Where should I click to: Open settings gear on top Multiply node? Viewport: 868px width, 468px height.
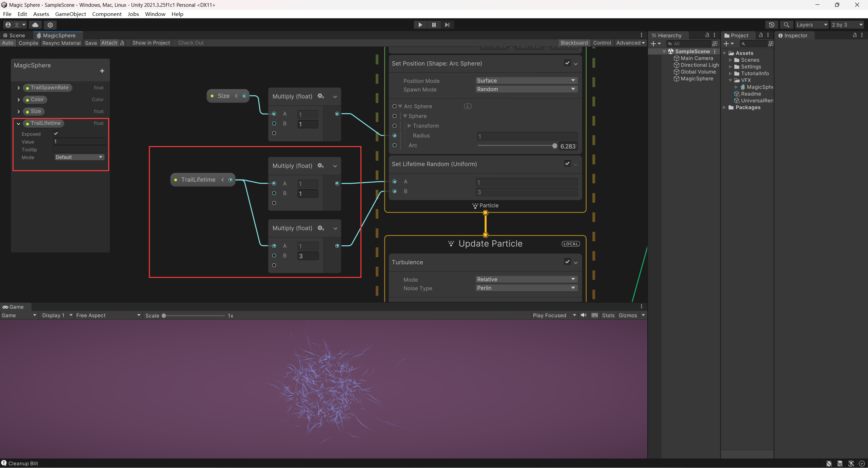pos(320,96)
